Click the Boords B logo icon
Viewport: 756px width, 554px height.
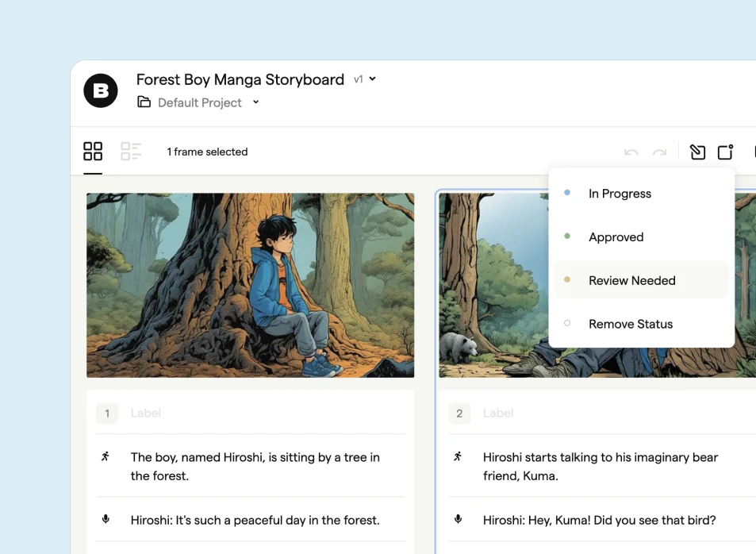pos(100,90)
